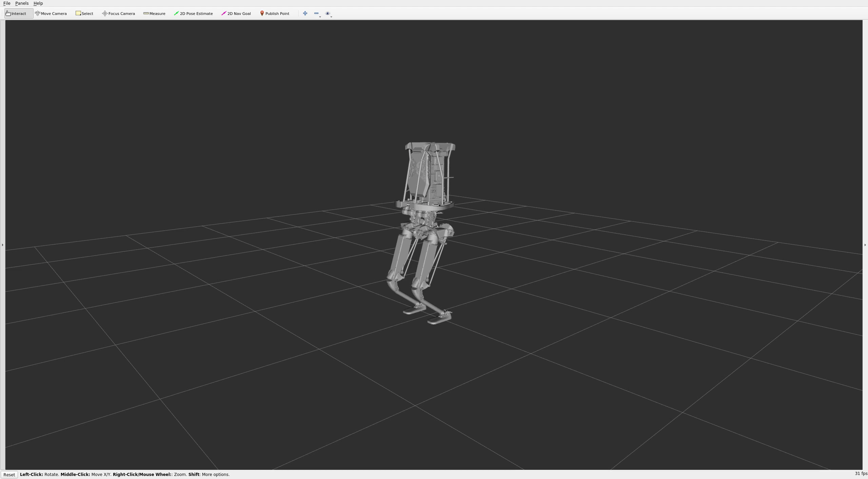The width and height of the screenshot is (868, 479).
Task: Grab the toolbar drag handle
Action: click(2, 14)
